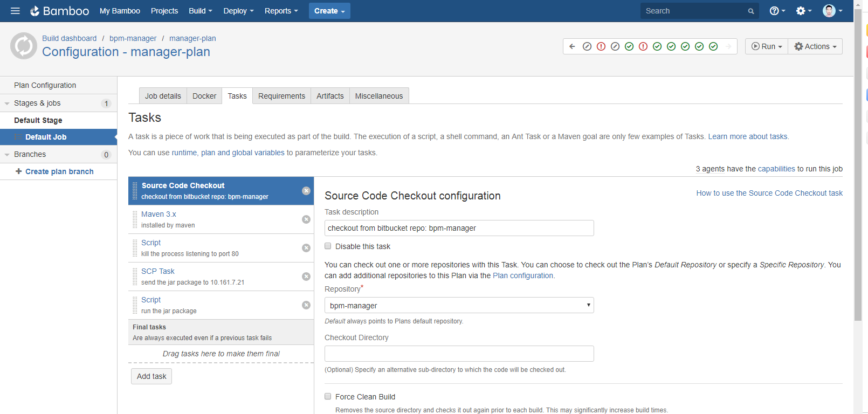Select the SCP Task row
Screen dimensions: 868x414
(221, 277)
